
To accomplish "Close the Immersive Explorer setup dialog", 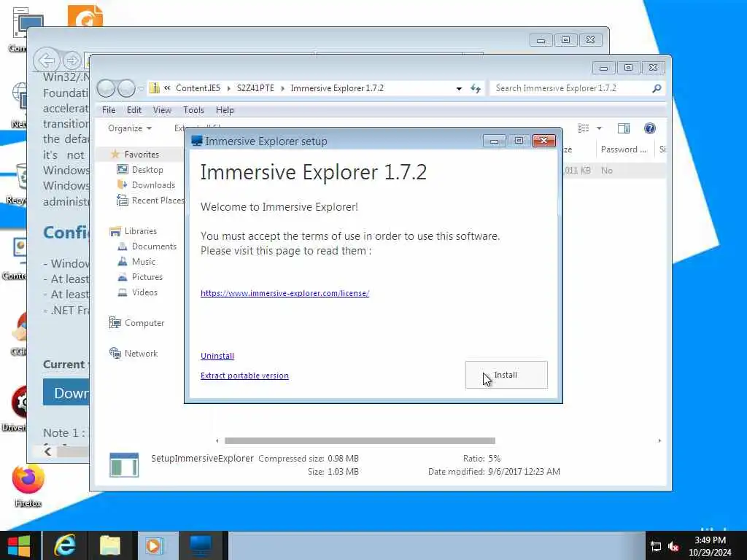I will [543, 141].
